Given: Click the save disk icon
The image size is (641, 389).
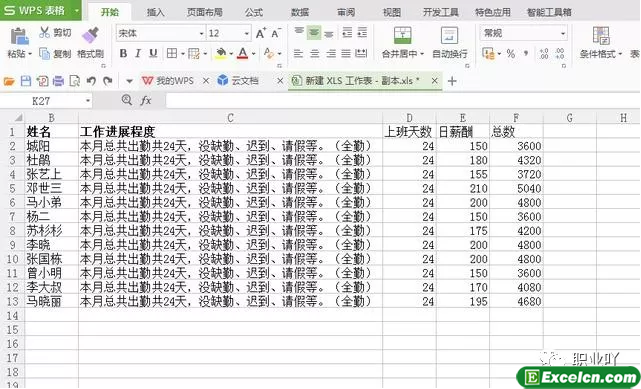Looking at the screenshot, I should click(26, 81).
